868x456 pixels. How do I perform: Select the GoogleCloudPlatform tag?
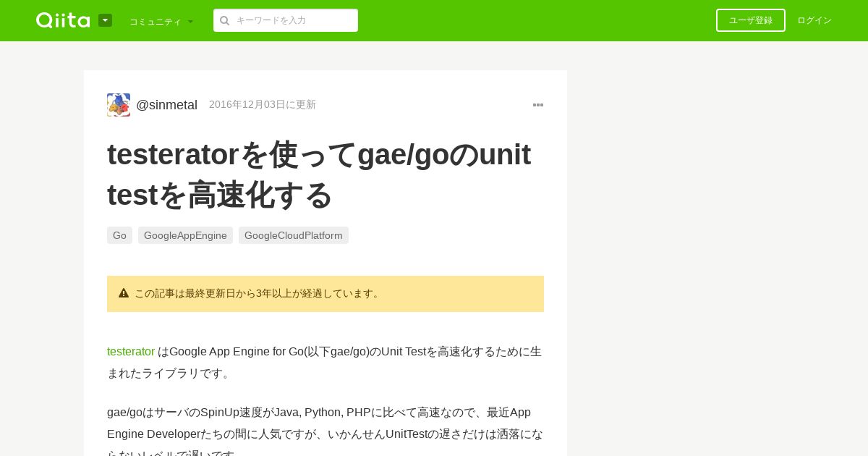point(294,235)
